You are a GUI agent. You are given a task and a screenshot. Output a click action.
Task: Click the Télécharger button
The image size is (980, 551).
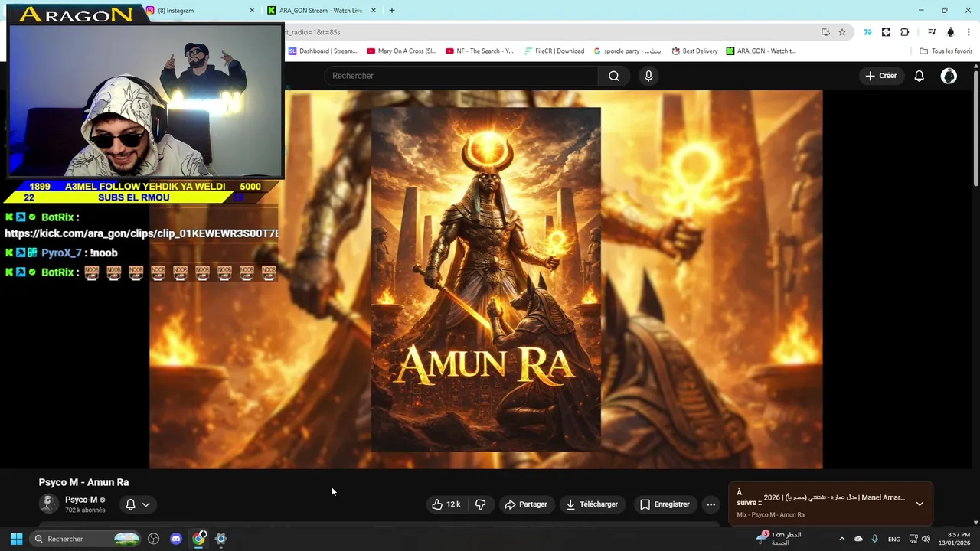(592, 504)
